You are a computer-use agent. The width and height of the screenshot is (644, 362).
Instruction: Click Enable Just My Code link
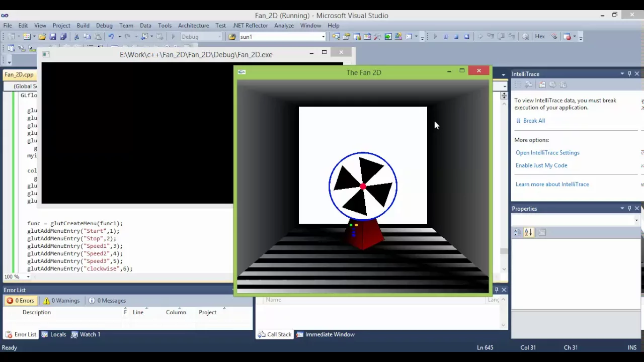click(541, 165)
